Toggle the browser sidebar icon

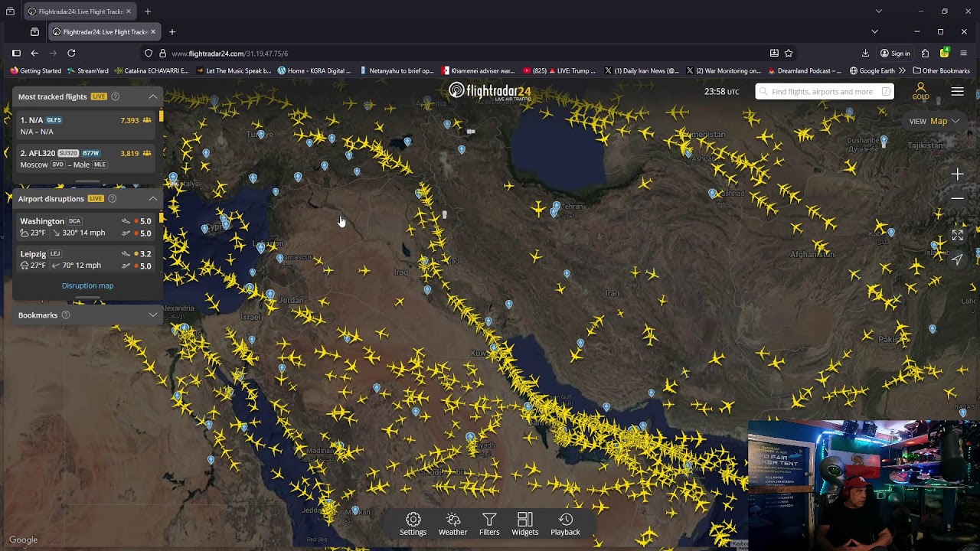point(16,53)
